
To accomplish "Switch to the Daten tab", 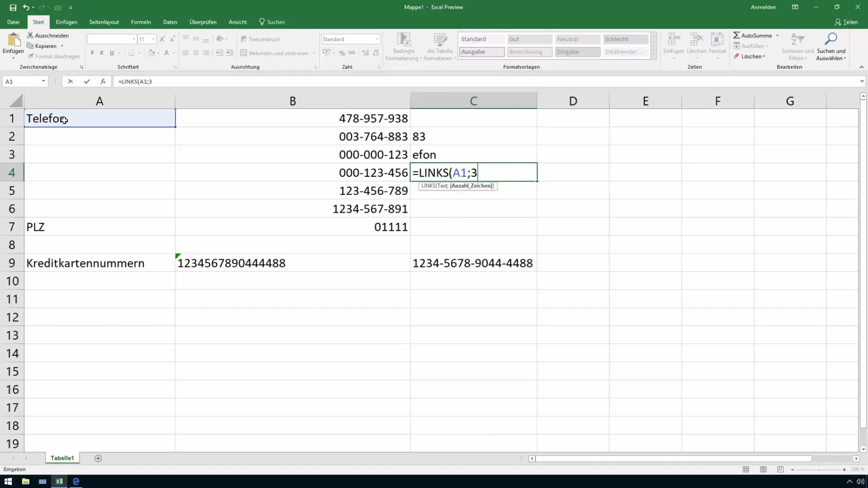I will coord(170,22).
